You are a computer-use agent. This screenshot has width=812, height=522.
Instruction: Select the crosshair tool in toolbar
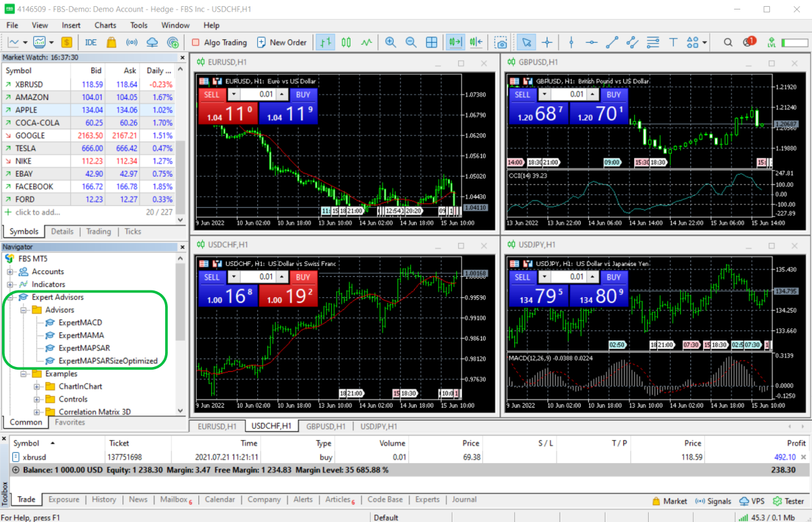pos(547,42)
